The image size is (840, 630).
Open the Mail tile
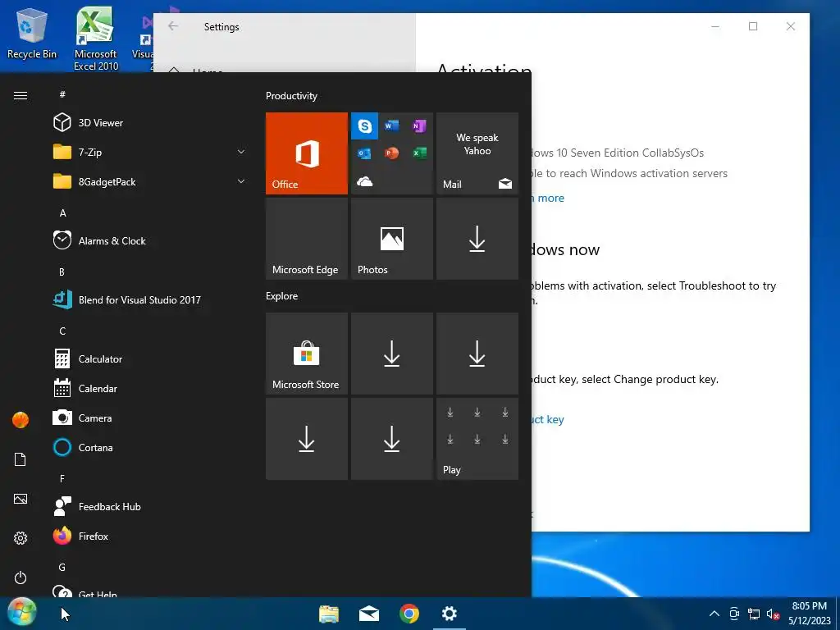coord(477,153)
